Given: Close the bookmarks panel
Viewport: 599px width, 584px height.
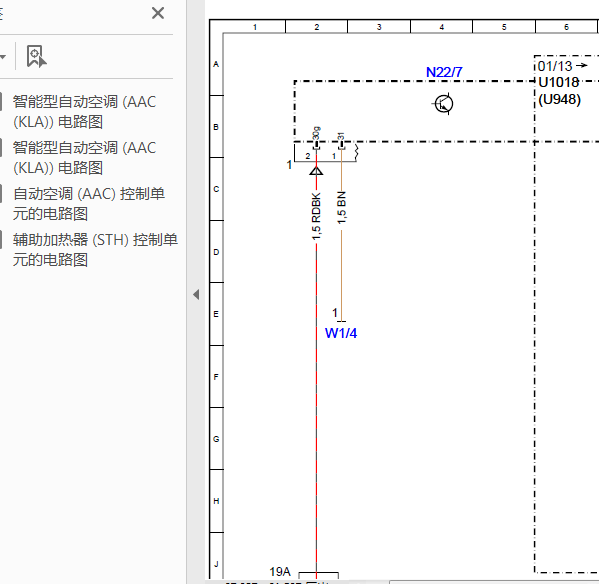Looking at the screenshot, I should [158, 13].
